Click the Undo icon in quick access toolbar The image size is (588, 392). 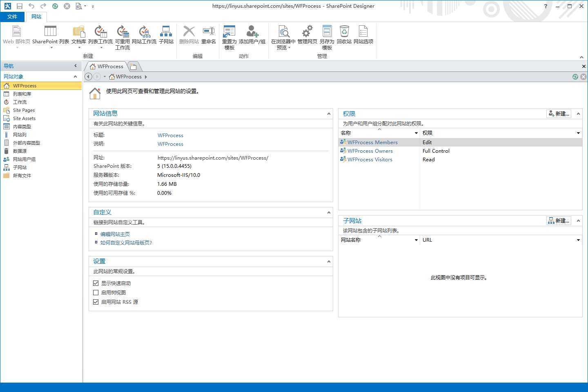coord(31,6)
